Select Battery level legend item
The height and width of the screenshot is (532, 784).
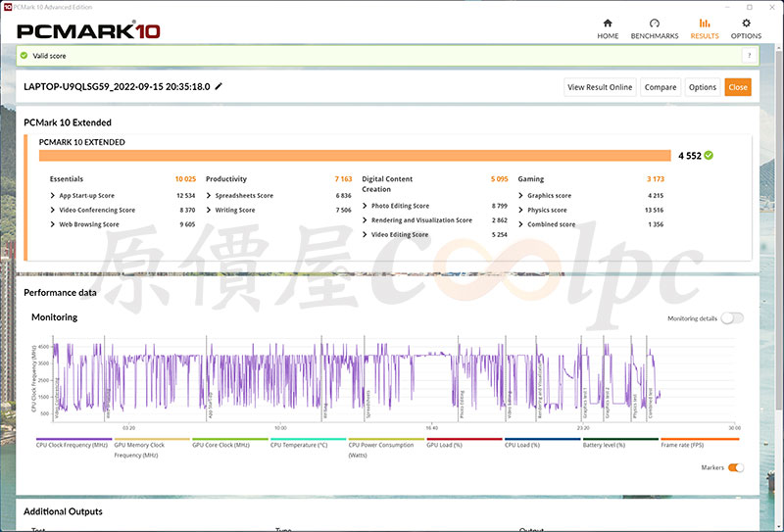click(x=620, y=445)
